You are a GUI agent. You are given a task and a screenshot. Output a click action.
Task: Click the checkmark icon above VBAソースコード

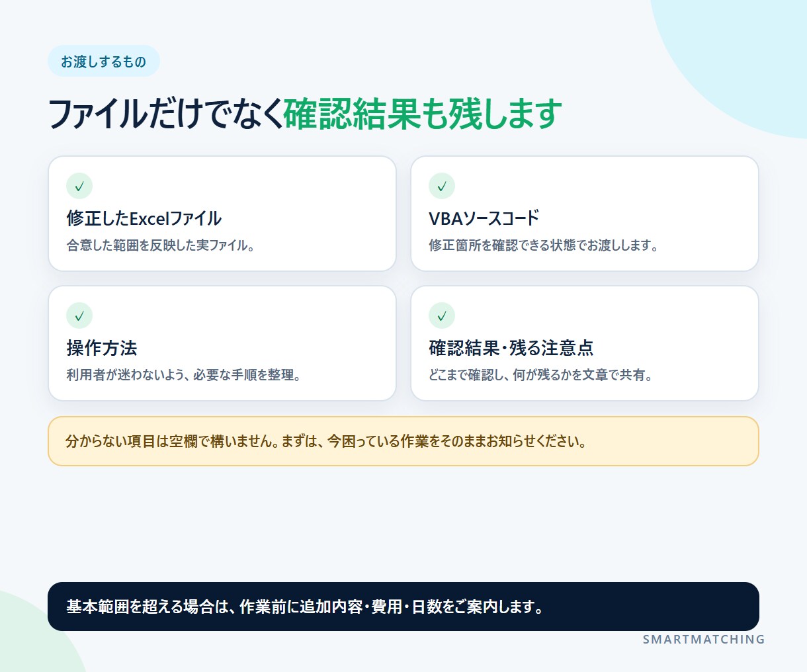[442, 187]
